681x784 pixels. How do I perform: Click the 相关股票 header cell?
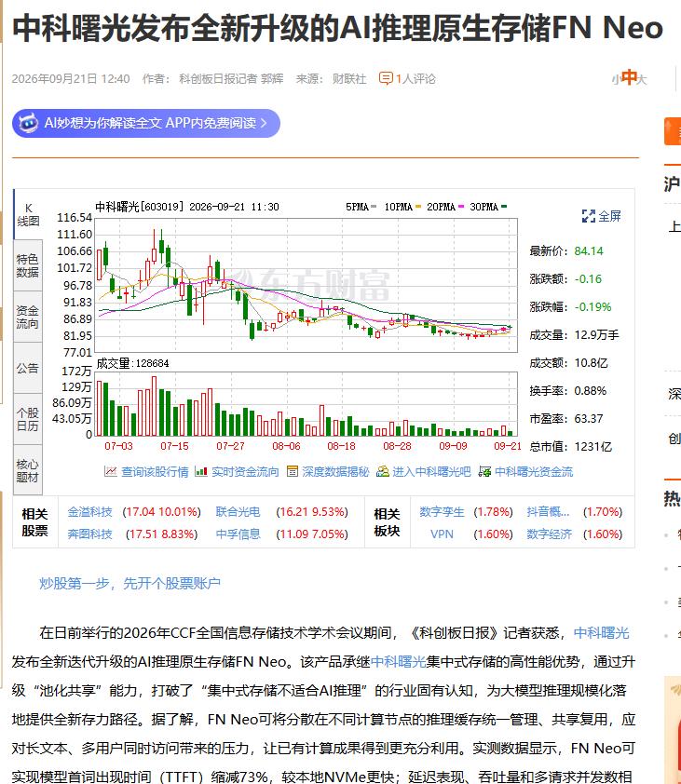[35, 522]
